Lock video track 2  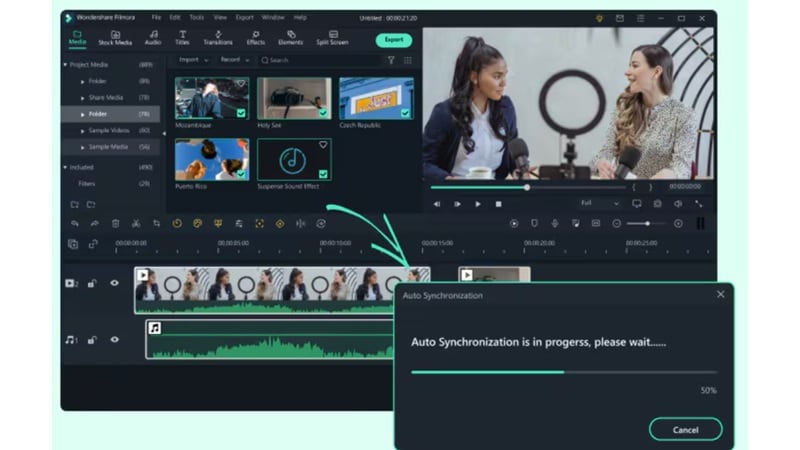click(x=92, y=283)
